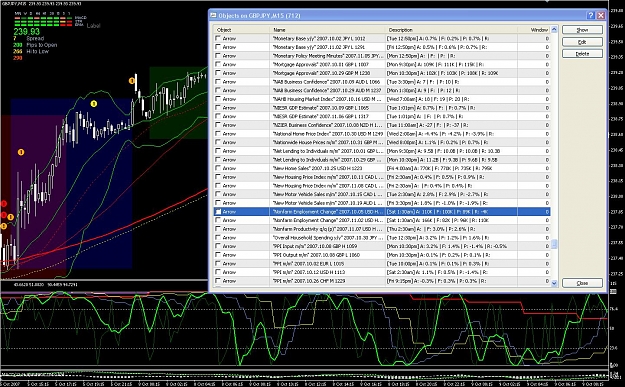625x387 pixels.
Task: Select "New Housing Price Index m/m" 2007.10.11 name
Action: click(328, 177)
